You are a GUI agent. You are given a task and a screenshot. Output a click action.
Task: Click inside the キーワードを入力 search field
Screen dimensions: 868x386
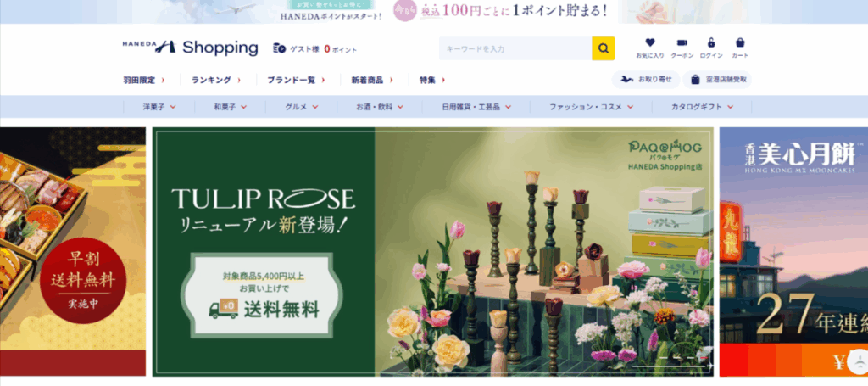(515, 48)
